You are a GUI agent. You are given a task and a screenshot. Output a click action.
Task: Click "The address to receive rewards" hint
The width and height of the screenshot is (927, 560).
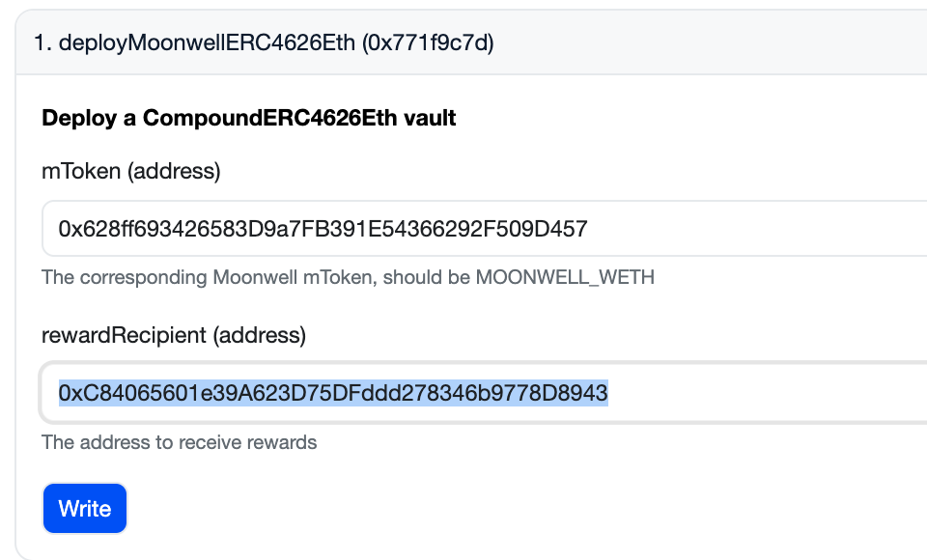(179, 443)
